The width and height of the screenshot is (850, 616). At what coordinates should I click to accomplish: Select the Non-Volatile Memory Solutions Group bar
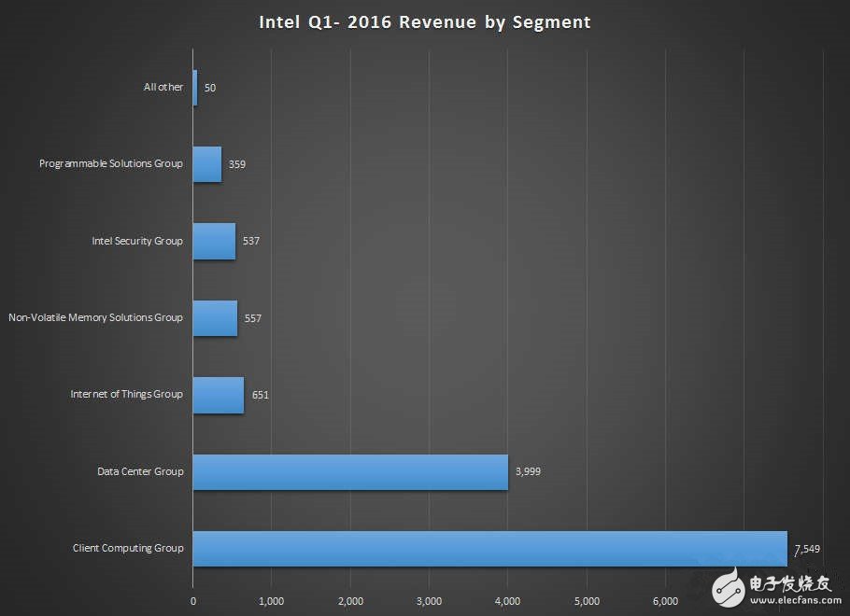(215, 317)
